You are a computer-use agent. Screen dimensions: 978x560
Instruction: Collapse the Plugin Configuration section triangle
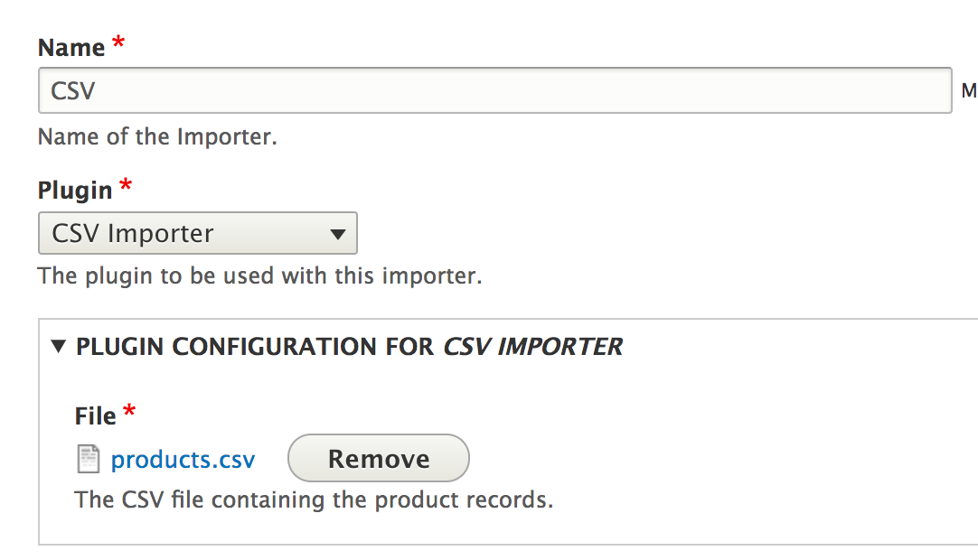point(60,346)
